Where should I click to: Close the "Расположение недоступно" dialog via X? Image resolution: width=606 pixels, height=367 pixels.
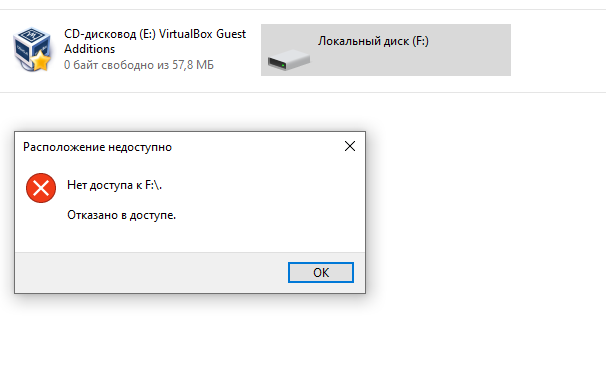350,146
